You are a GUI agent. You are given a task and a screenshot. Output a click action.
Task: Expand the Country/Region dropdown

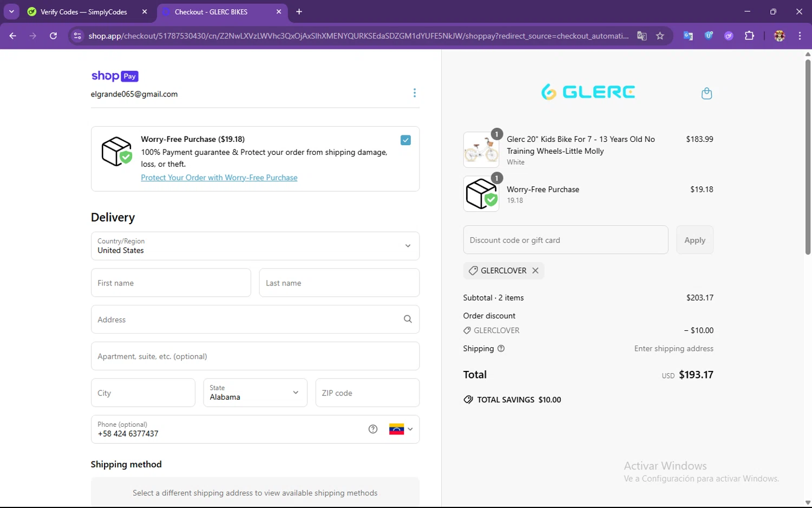tap(255, 246)
